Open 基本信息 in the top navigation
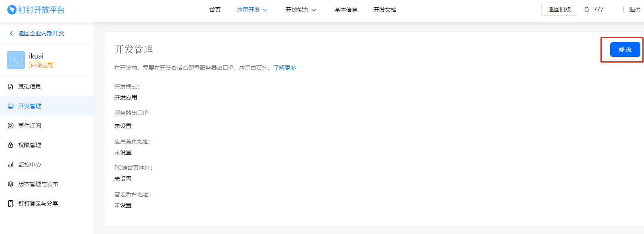644x234 pixels. tap(346, 10)
